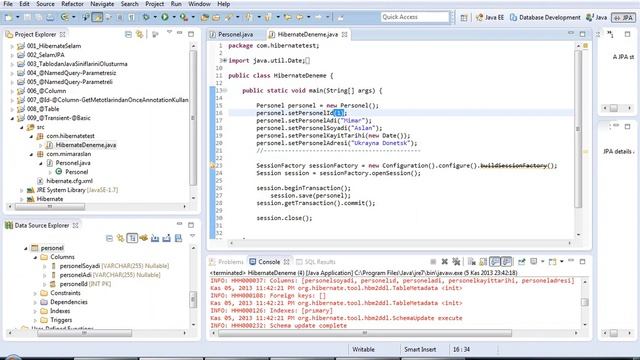Viewport: 640px width, 360px height.
Task: Toggle Link with Editor in Project Explorer
Action: (x=140, y=35)
